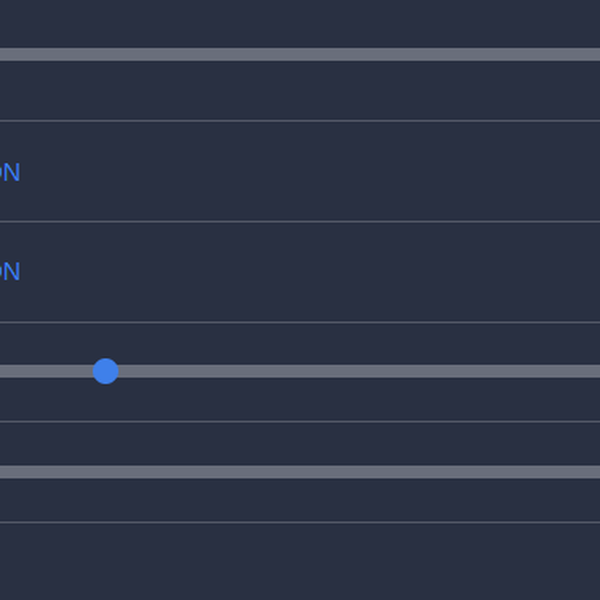600x600 pixels.
Task: Click the topmost gray slider track
Action: click(300, 54)
